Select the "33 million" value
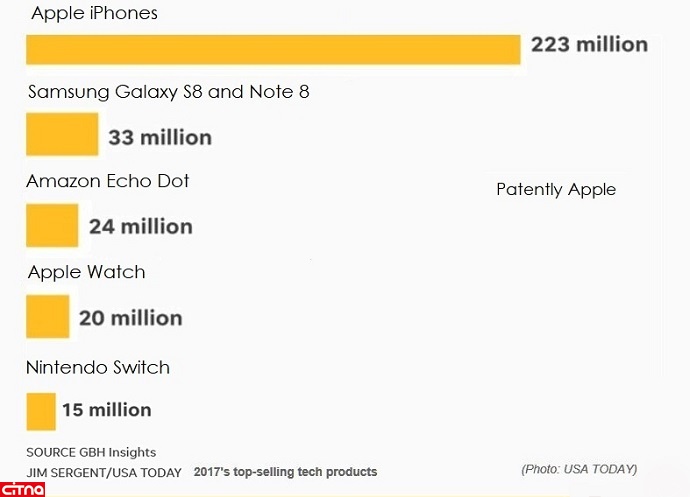Screen dimensions: 690x497 coord(160,137)
